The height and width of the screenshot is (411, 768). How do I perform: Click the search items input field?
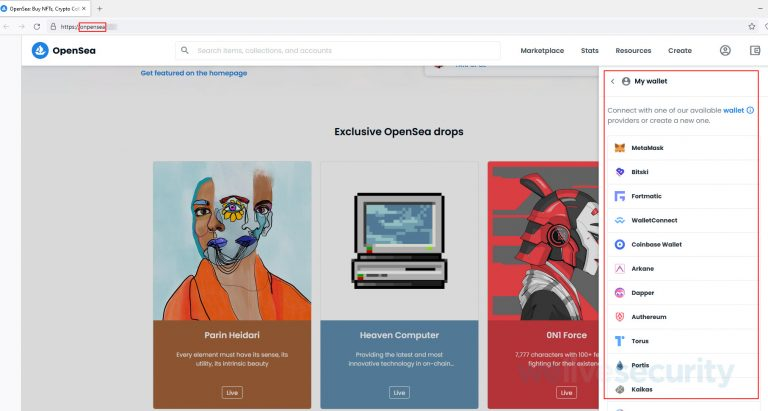[340, 50]
